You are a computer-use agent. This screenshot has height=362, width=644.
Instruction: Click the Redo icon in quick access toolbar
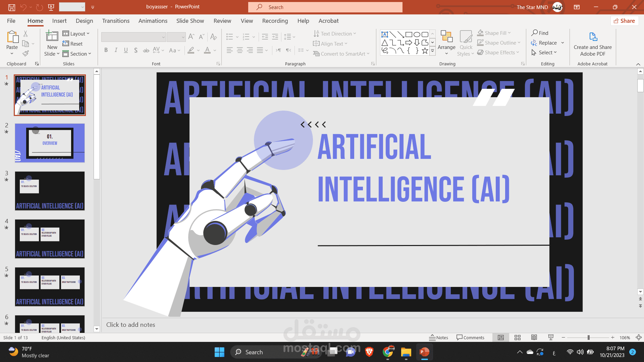click(x=40, y=7)
